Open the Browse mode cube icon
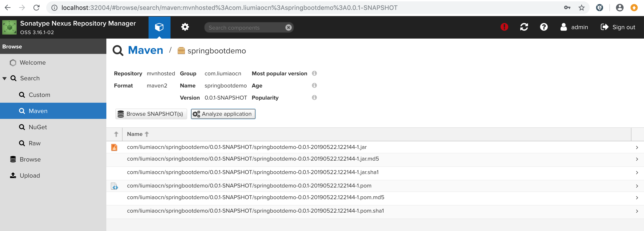 159,27
